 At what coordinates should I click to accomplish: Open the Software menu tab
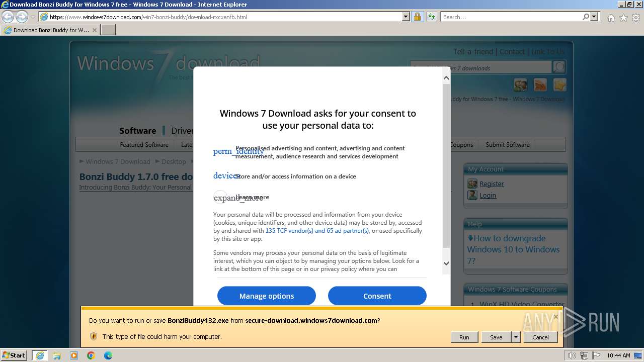click(137, 131)
